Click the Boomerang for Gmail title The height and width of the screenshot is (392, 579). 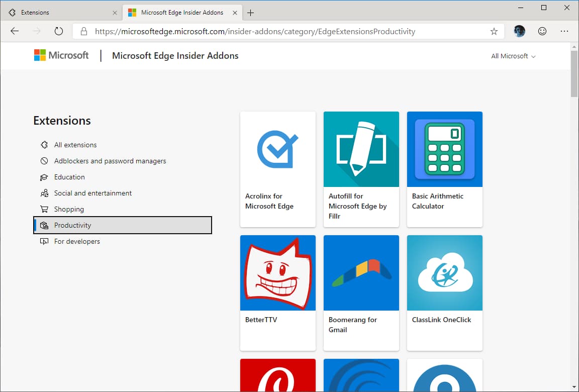(353, 325)
